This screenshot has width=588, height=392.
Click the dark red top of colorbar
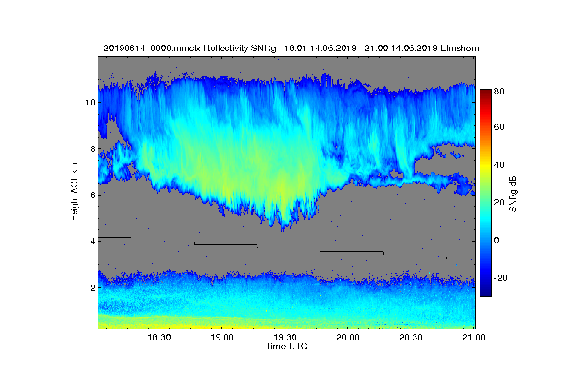pyautogui.click(x=485, y=92)
